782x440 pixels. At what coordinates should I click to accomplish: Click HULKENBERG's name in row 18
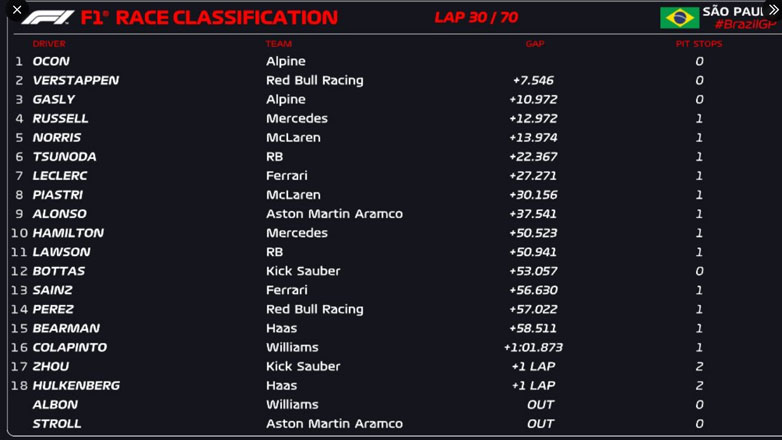point(76,386)
